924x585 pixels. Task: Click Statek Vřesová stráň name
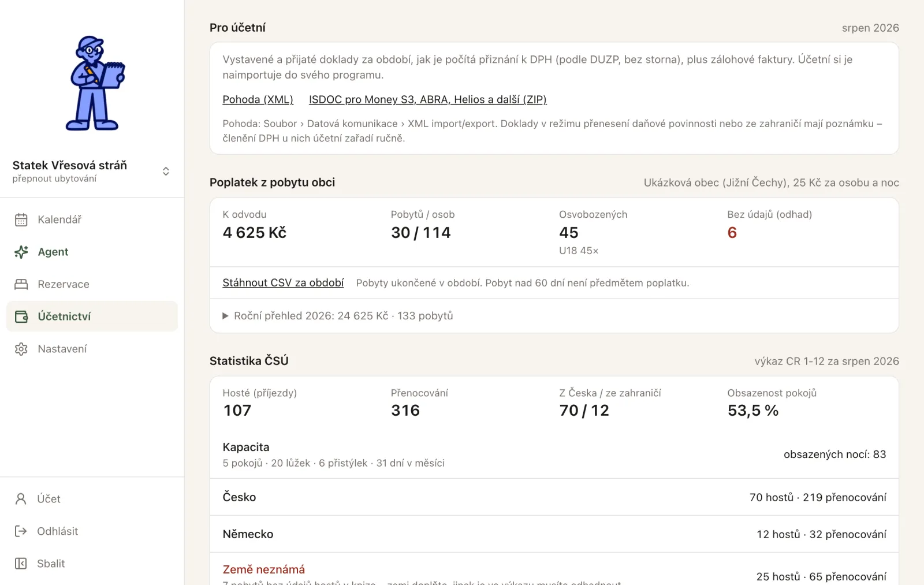pyautogui.click(x=70, y=165)
